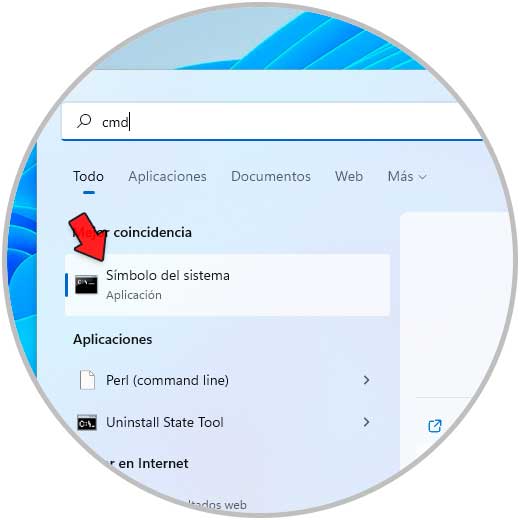Screen dimensions: 520x520
Task: Click the Mejor coincidencia heading
Action: click(132, 232)
